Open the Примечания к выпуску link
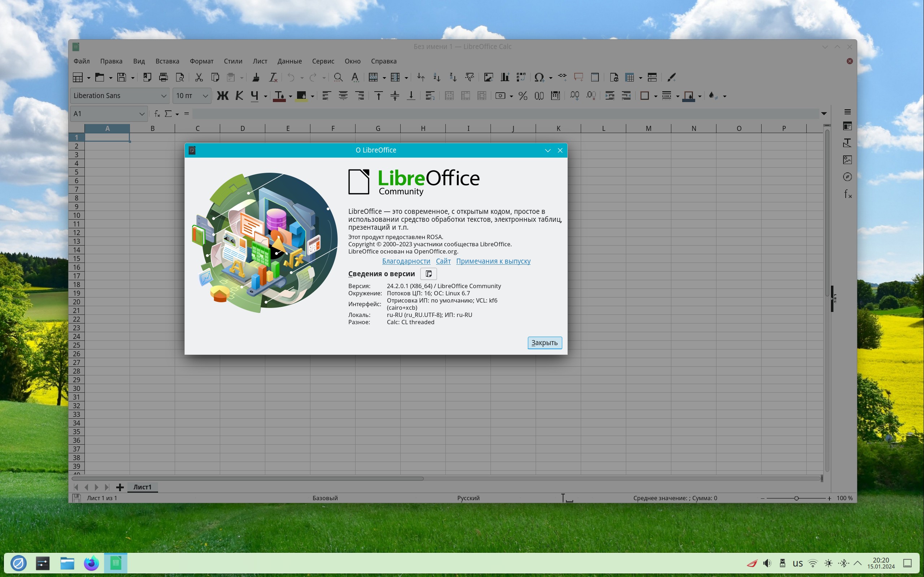The height and width of the screenshot is (577, 924). click(x=493, y=261)
